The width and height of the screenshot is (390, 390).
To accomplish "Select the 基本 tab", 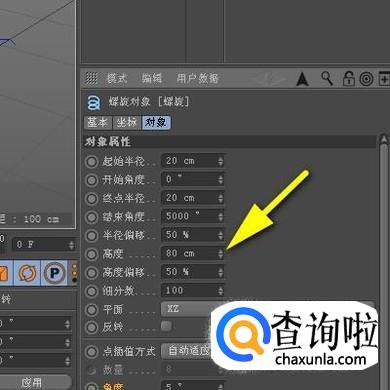I will [x=98, y=122].
